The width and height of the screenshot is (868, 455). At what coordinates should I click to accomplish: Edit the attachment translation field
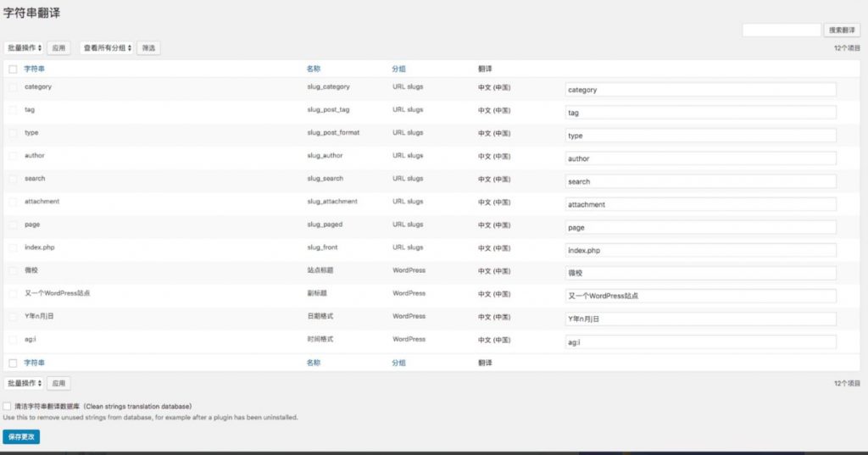pos(700,204)
